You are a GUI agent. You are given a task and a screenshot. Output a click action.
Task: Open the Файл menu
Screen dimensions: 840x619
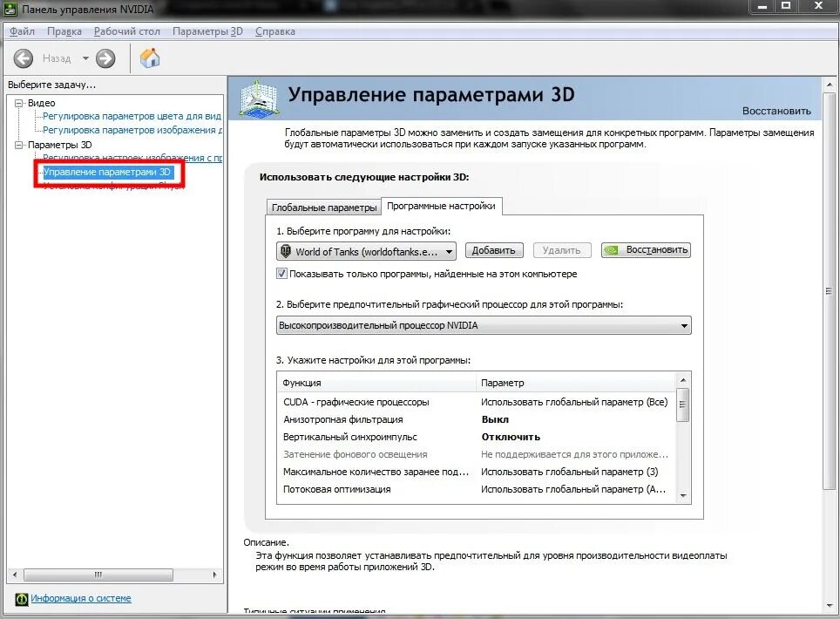pos(22,31)
